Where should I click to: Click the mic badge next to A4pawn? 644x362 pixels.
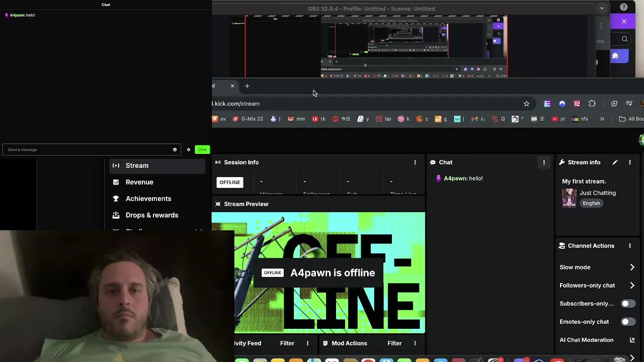(439, 178)
